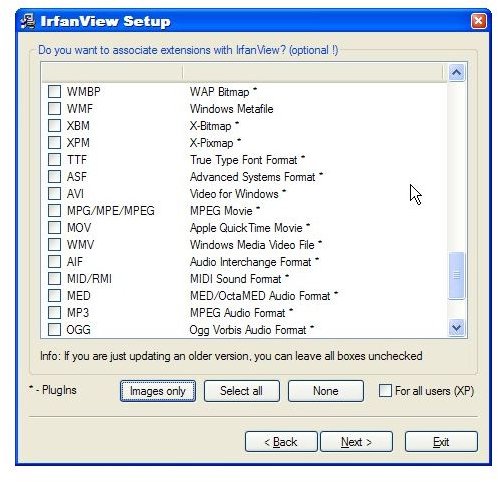The height and width of the screenshot is (482, 498).
Task: Check the WMBP WAP Bitmap box
Action: coord(54,91)
